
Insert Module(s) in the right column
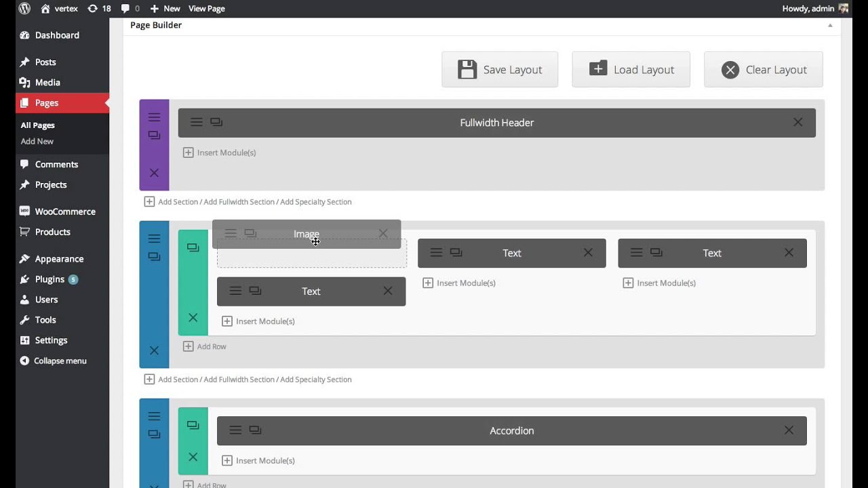click(659, 283)
